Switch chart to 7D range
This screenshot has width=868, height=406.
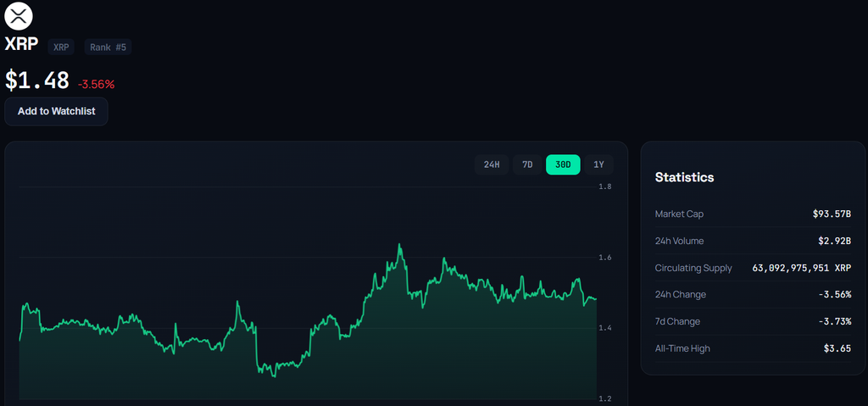(527, 164)
